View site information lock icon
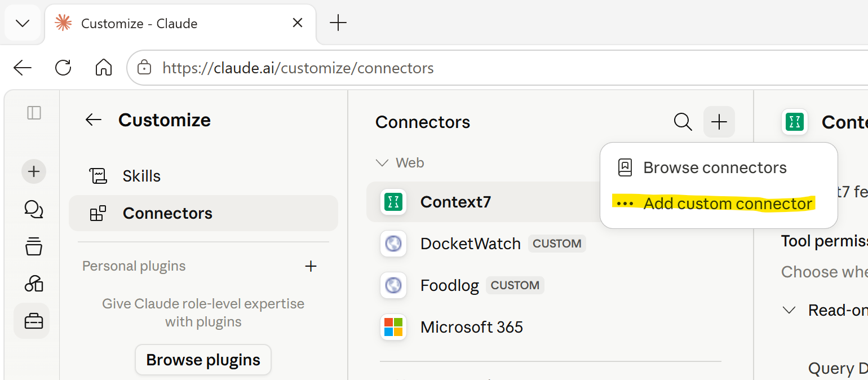868x380 pixels. click(145, 68)
